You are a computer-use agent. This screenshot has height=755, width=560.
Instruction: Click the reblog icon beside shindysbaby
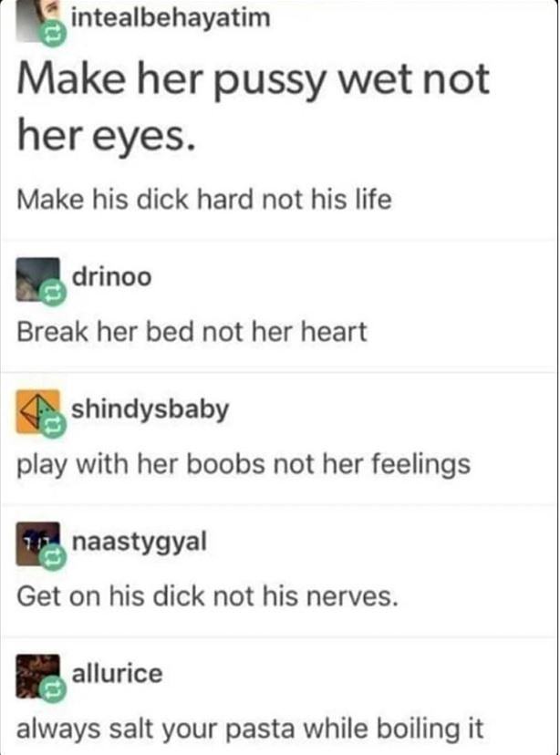click(53, 426)
